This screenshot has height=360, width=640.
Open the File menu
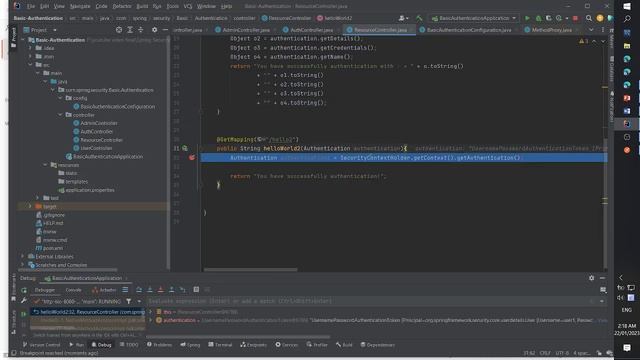click(31, 6)
